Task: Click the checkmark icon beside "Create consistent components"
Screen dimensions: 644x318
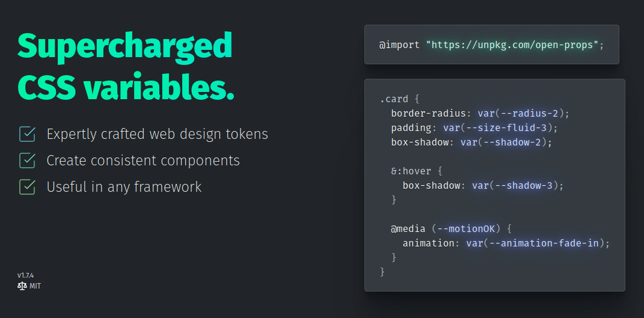Action: (x=27, y=161)
